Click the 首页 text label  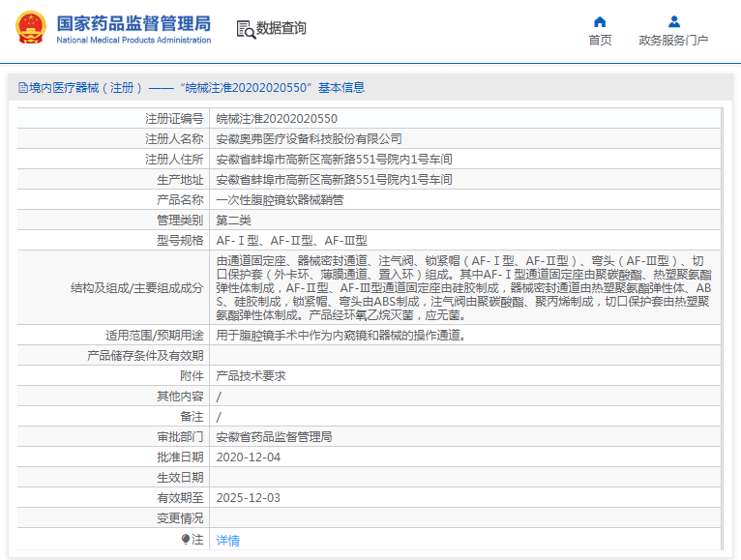click(600, 41)
